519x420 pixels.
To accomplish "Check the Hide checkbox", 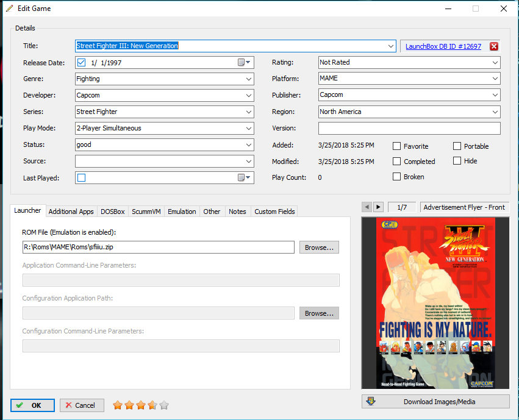I will click(x=457, y=161).
